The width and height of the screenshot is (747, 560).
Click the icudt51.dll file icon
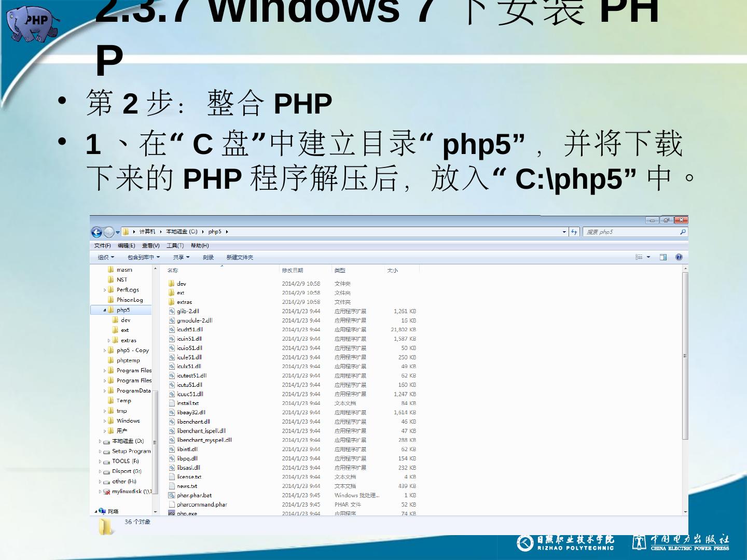coord(172,329)
